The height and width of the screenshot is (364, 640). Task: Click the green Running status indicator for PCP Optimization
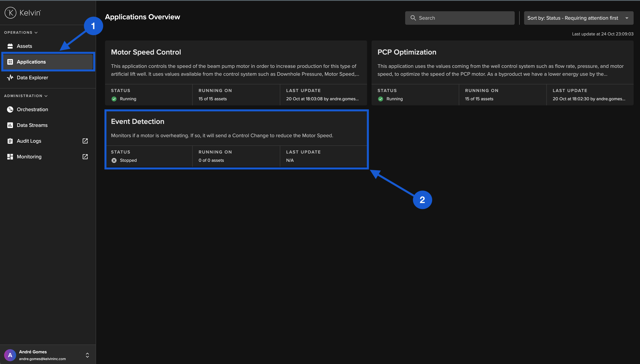point(380,99)
